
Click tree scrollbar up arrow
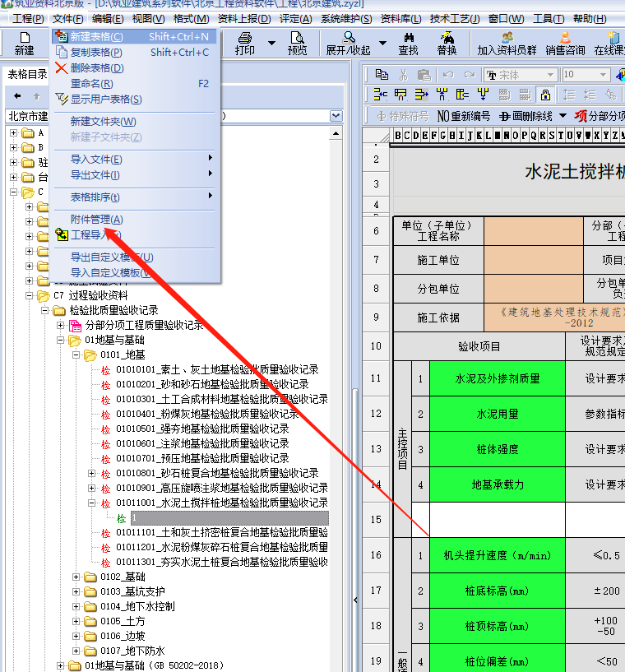336,134
